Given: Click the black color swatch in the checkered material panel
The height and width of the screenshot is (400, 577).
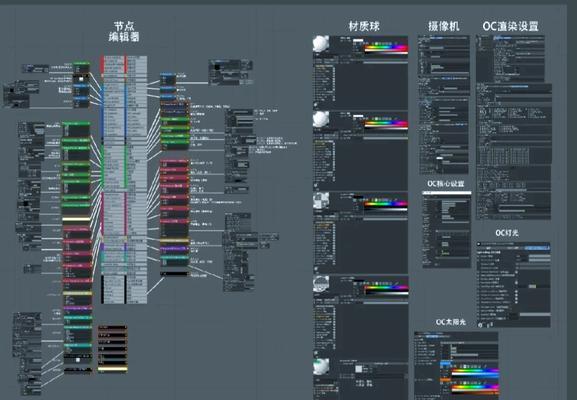Looking at the screenshot, I should (358, 198).
